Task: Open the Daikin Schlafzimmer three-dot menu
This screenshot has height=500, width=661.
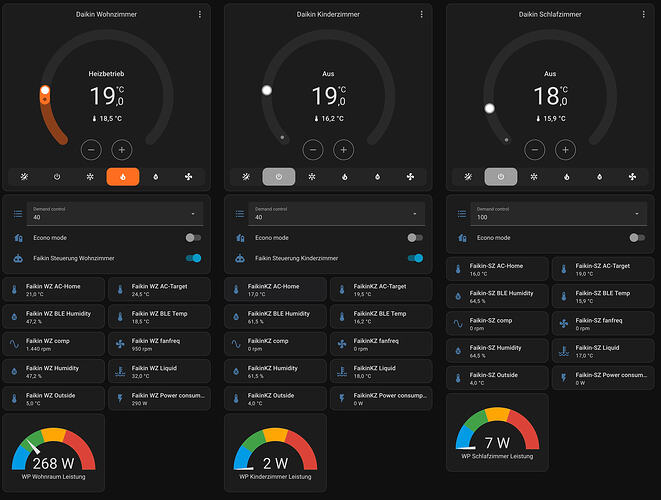Action: [643, 14]
